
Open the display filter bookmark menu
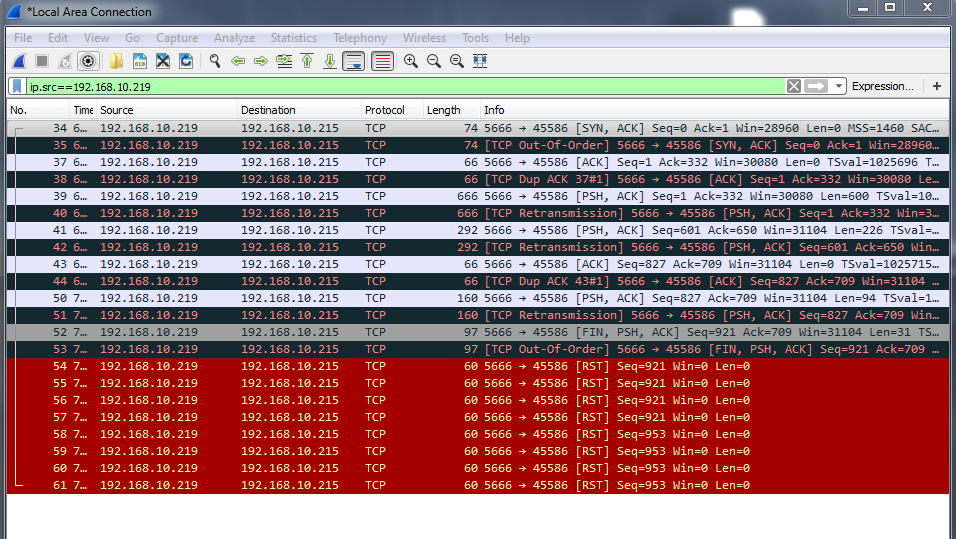pyautogui.click(x=17, y=87)
